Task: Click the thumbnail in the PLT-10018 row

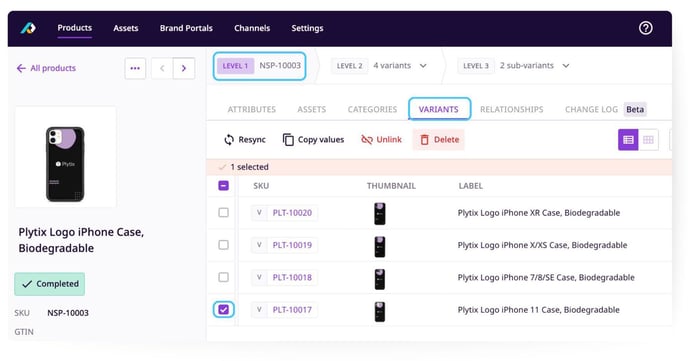Action: point(380,279)
